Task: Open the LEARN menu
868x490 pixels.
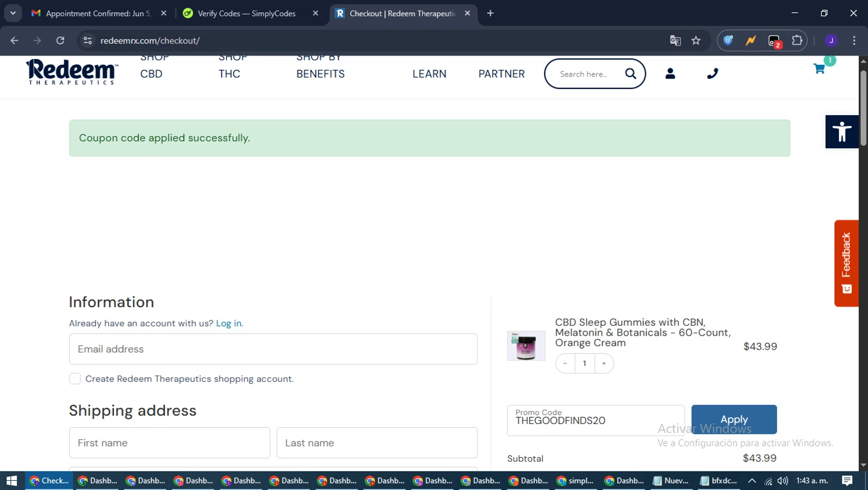Action: pos(429,74)
